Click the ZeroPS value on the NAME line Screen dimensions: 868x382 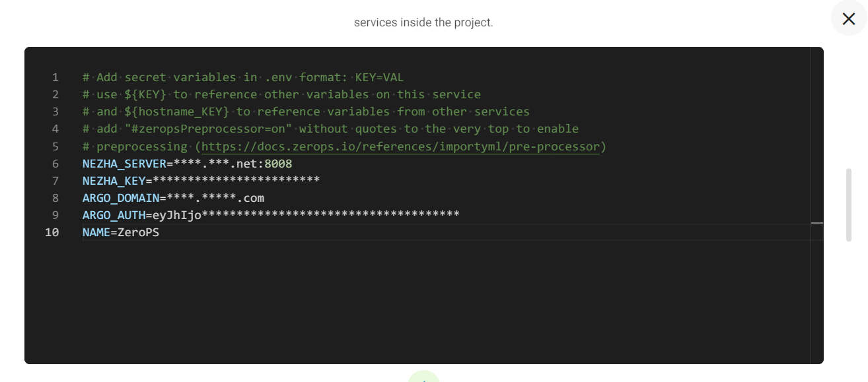138,232
